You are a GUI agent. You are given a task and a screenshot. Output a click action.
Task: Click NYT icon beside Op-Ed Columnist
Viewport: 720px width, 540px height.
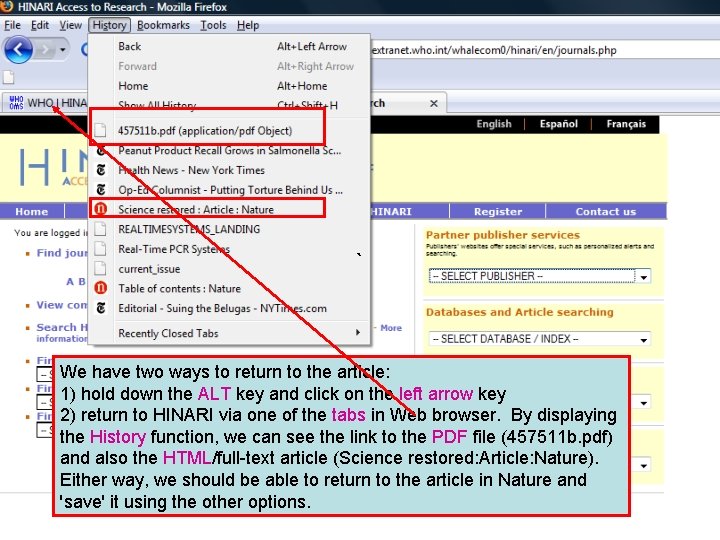pos(101,190)
